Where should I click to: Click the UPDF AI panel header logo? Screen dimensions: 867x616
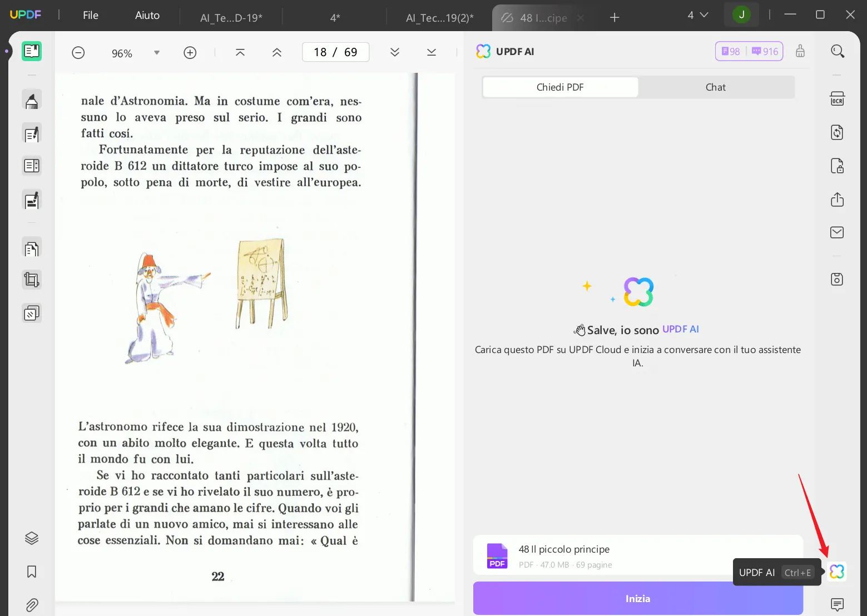tap(483, 51)
